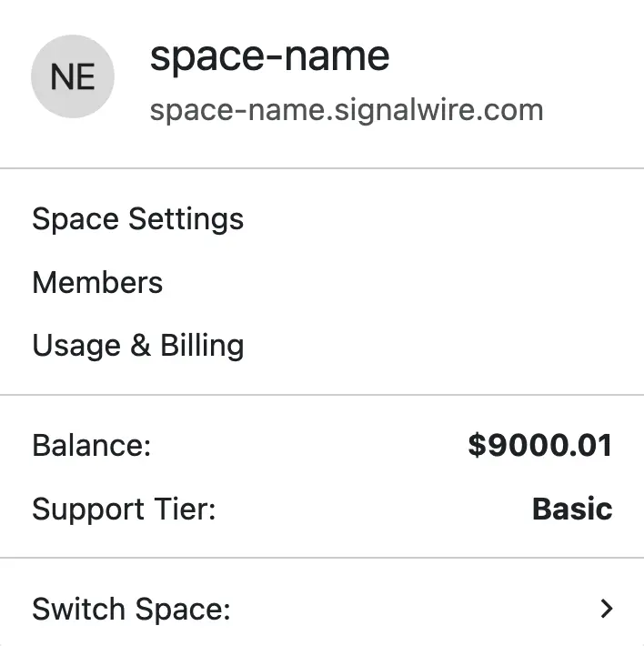Click the divider below the space header
Viewport: 644px width, 646px height.
pos(322,168)
